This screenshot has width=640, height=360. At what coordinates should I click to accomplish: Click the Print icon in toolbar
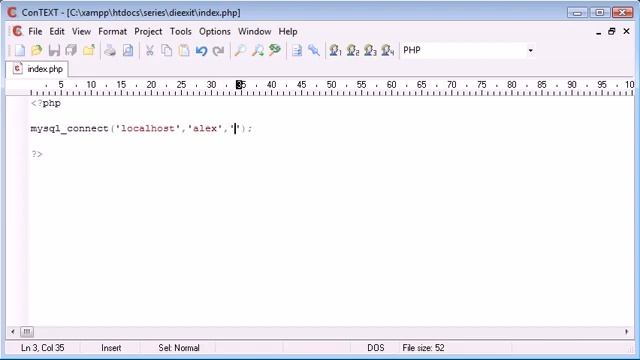tap(110, 51)
